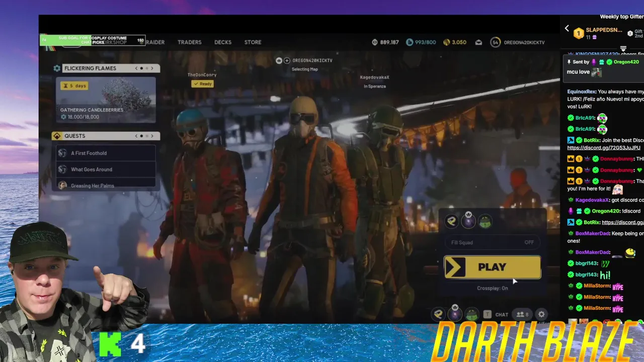Image resolution: width=644 pixels, height=362 pixels.
Task: Open quest A First Foothold
Action: pyautogui.click(x=106, y=153)
